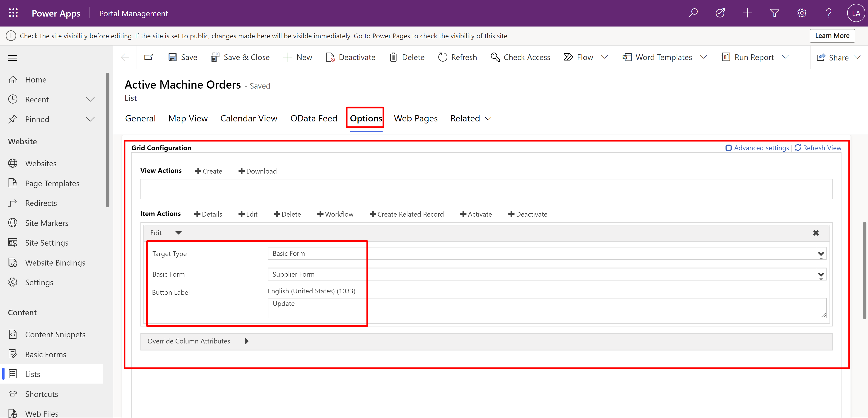This screenshot has width=868, height=418.
Task: Click the sidebar vertical scrollbar
Action: coord(108,140)
